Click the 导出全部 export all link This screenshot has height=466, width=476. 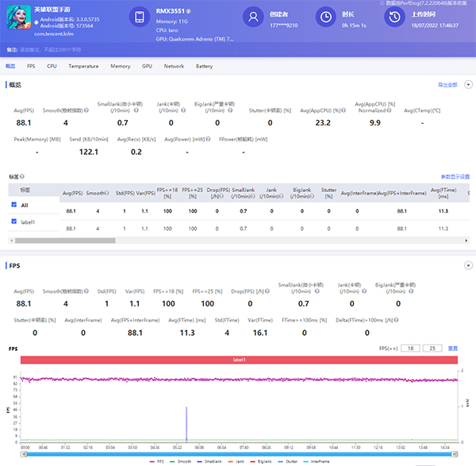pyautogui.click(x=447, y=84)
